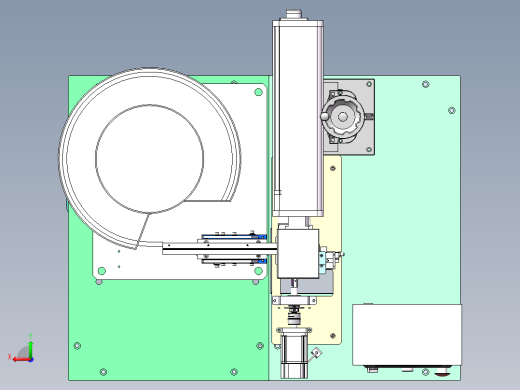Pick the round handwheel knob on gray plate
This screenshot has width=520, height=390.
343,117
